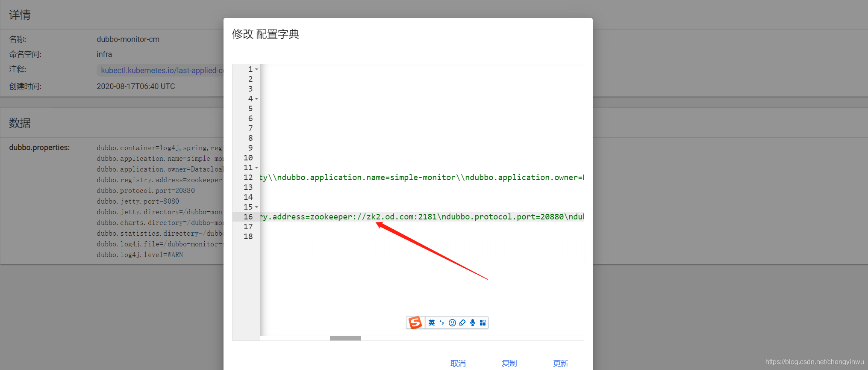
Task: Click the horizontal scrollbar thumb in the editor
Action: coord(345,338)
